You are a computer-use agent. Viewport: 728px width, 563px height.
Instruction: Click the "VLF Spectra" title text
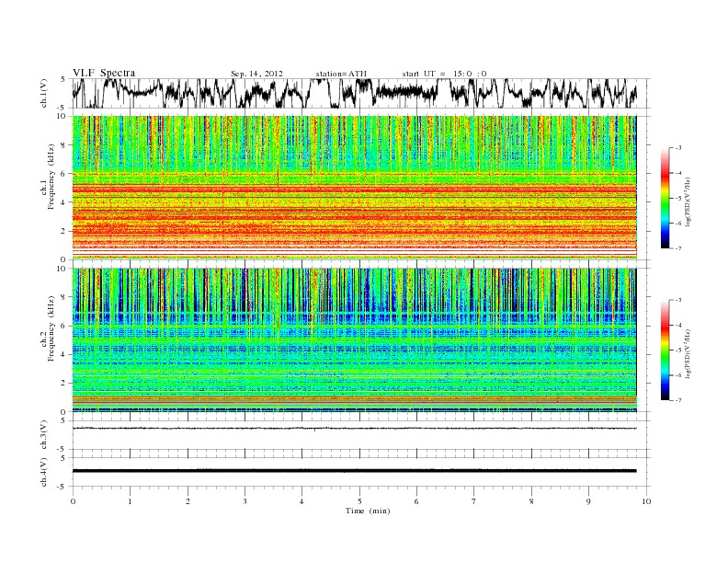[104, 73]
